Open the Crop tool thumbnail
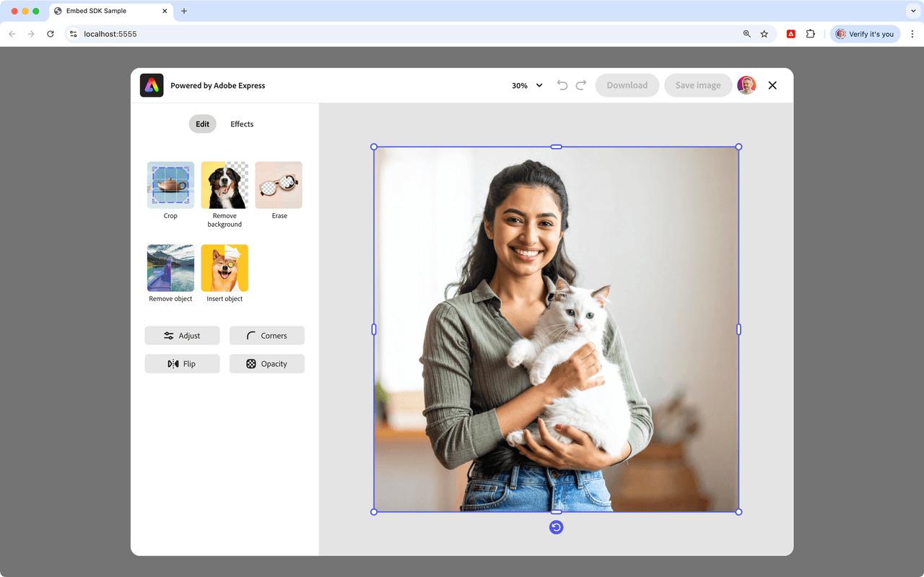This screenshot has width=924, height=577. [170, 186]
